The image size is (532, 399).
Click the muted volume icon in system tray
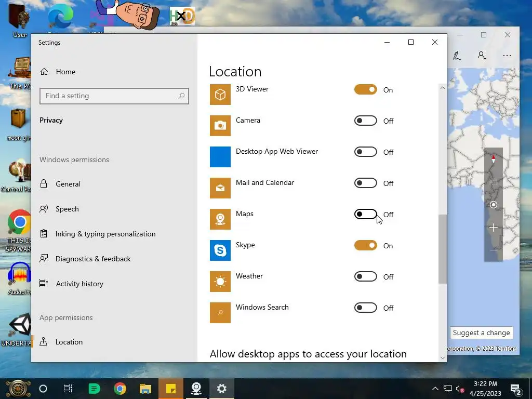(460, 389)
